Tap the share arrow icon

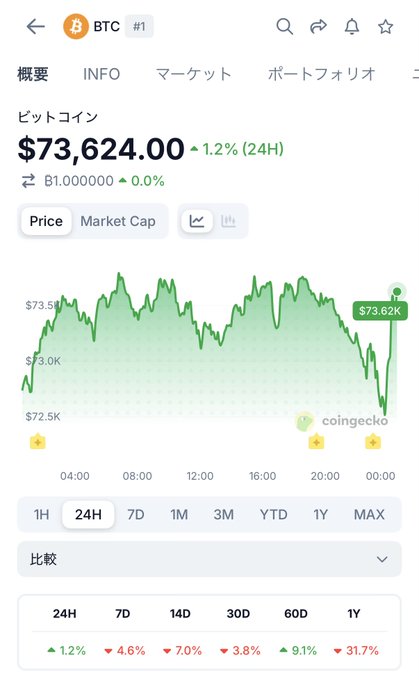318,26
